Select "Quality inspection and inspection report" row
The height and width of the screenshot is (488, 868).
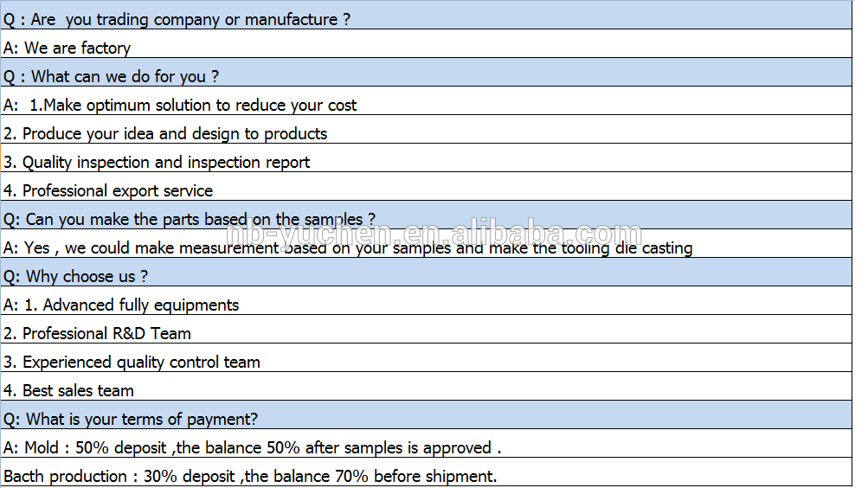click(157, 162)
